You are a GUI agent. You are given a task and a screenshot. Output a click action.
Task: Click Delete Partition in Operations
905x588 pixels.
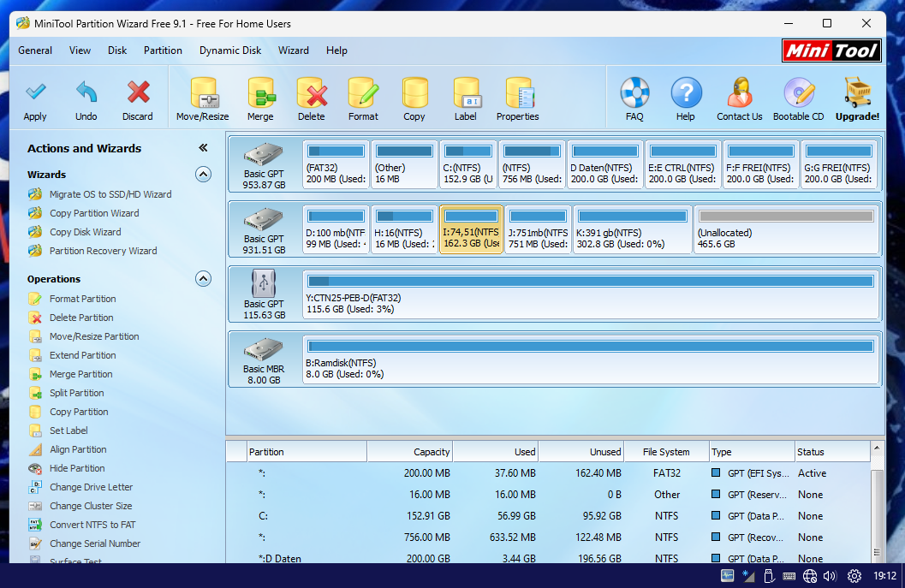pyautogui.click(x=81, y=318)
